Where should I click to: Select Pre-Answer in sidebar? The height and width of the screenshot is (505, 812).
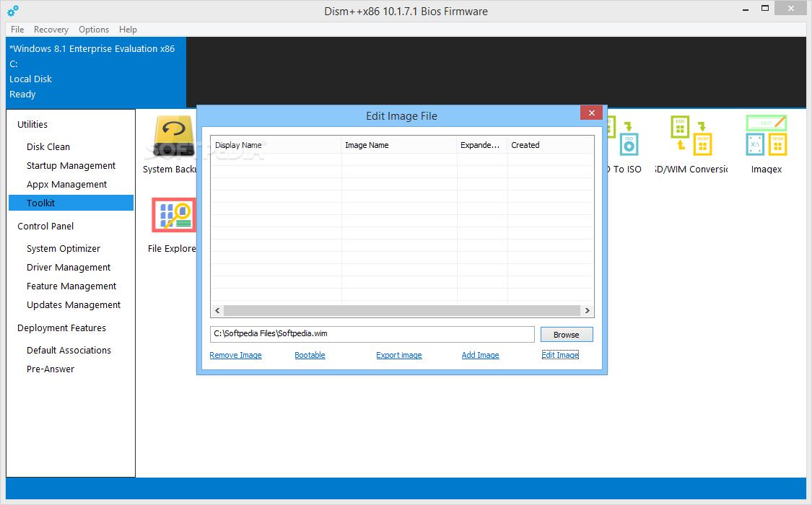click(51, 369)
